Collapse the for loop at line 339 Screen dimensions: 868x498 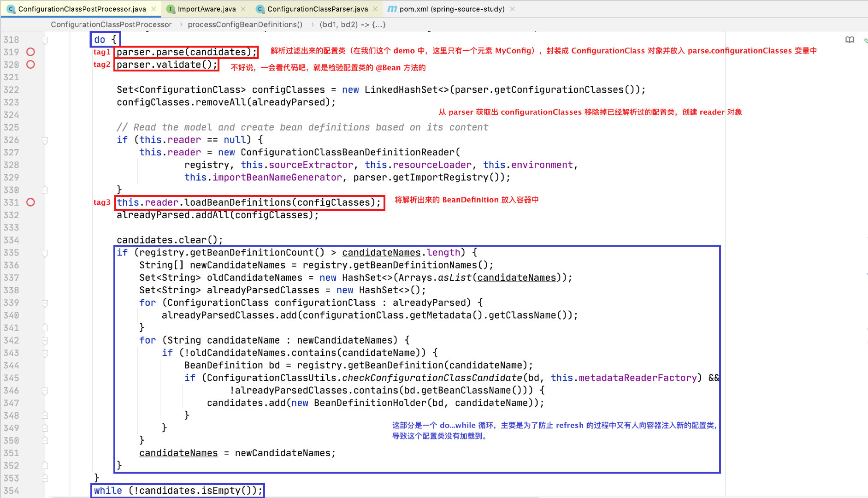pos(45,303)
